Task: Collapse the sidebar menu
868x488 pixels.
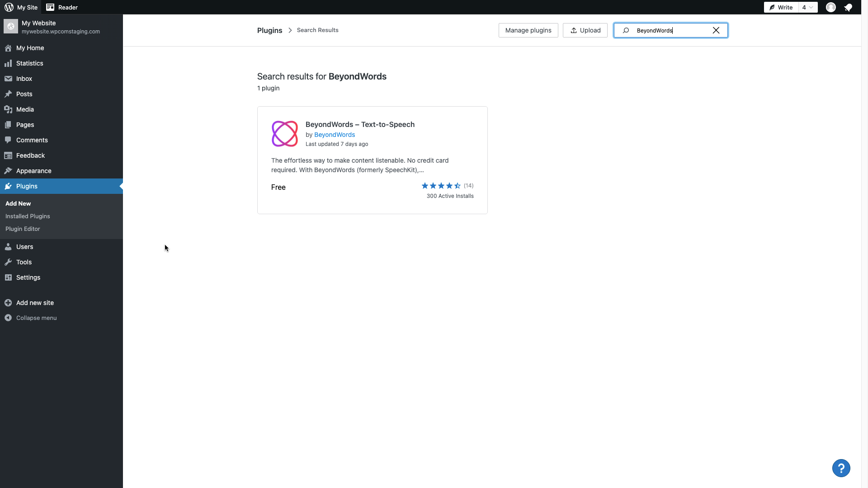Action: (36, 318)
